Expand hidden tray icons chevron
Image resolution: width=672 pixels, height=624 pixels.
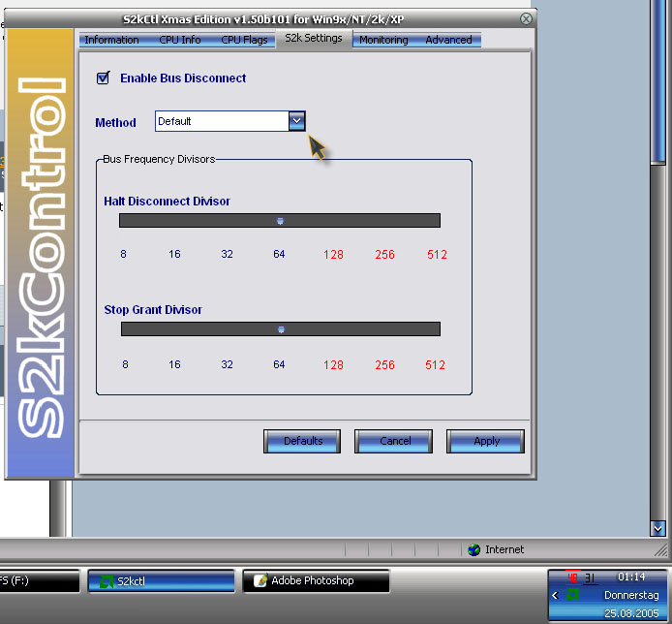[556, 595]
